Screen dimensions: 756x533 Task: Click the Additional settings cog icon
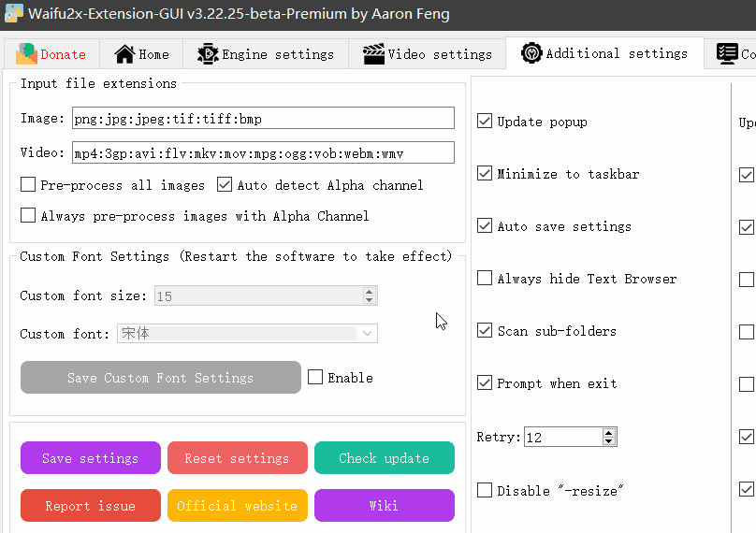tap(531, 52)
